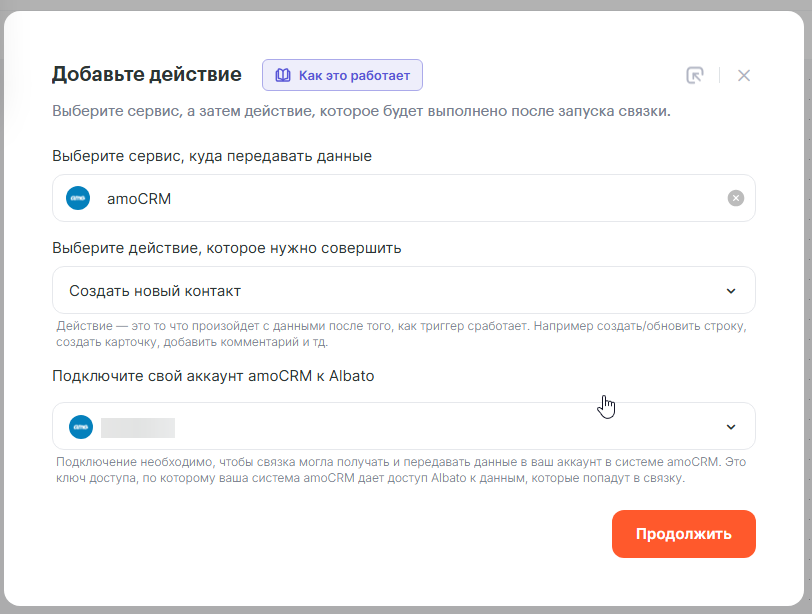Click the pop-out arrow icon in header
Viewport: 812px width, 614px height.
click(x=695, y=75)
